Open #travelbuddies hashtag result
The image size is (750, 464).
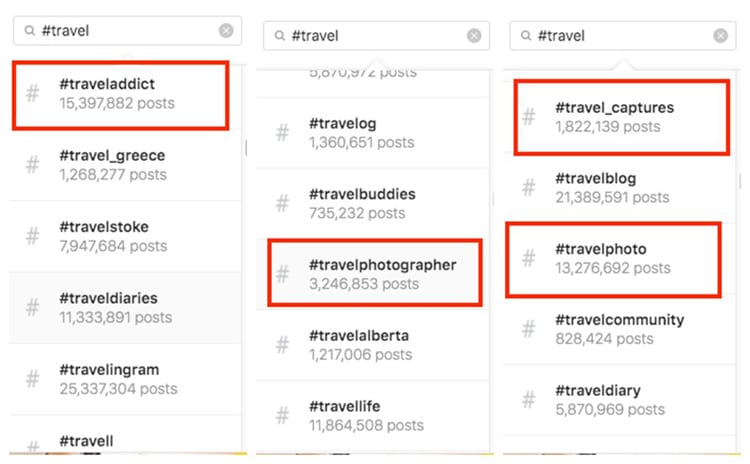point(362,203)
